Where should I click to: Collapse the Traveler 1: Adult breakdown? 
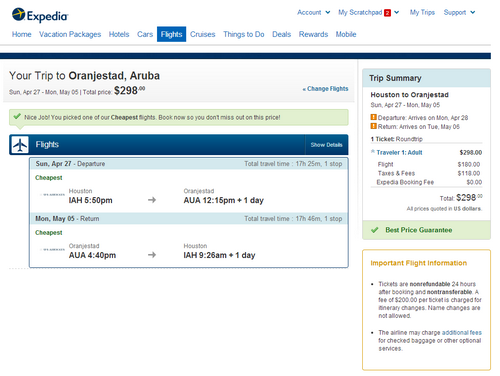[x=397, y=153]
